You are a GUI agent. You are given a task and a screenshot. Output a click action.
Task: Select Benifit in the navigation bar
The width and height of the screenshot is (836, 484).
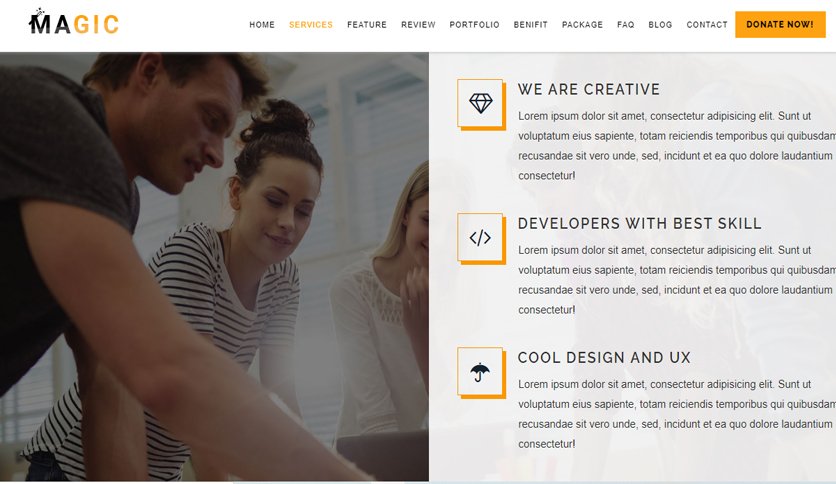pos(530,25)
